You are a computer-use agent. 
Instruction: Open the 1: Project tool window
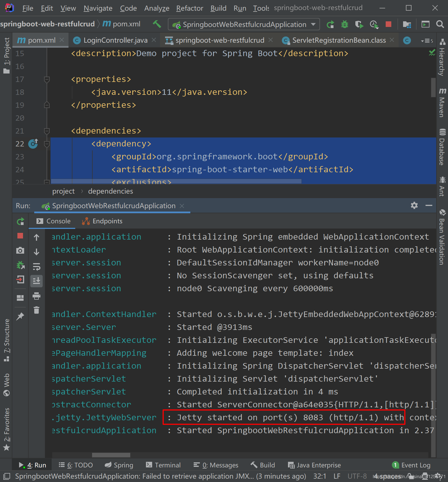click(7, 56)
